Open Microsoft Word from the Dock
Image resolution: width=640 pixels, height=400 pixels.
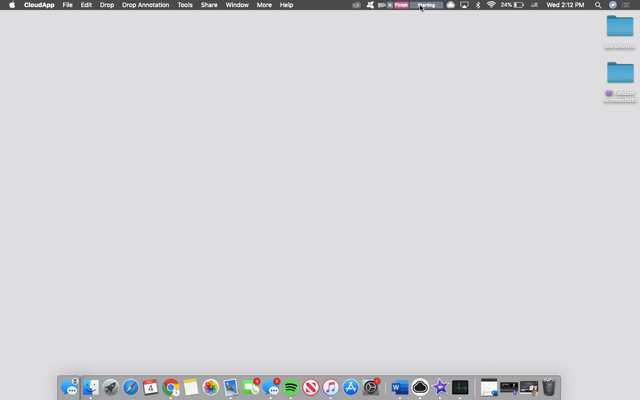tap(399, 387)
